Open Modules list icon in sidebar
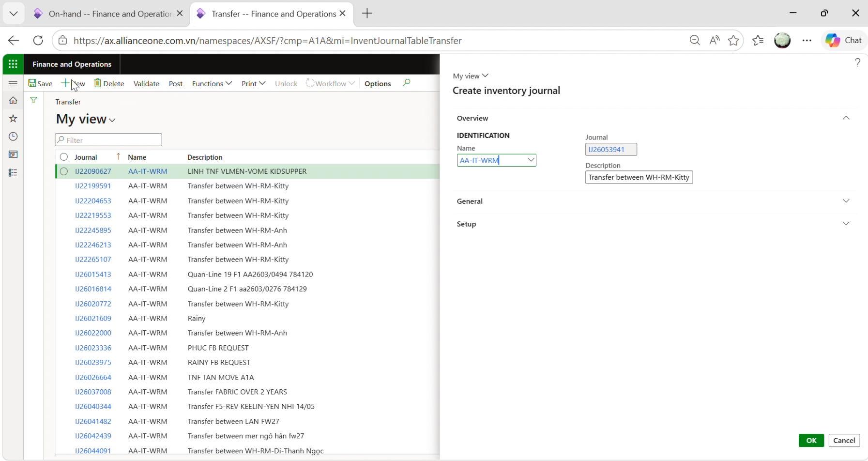Viewport: 868px width, 461px height. point(13,172)
